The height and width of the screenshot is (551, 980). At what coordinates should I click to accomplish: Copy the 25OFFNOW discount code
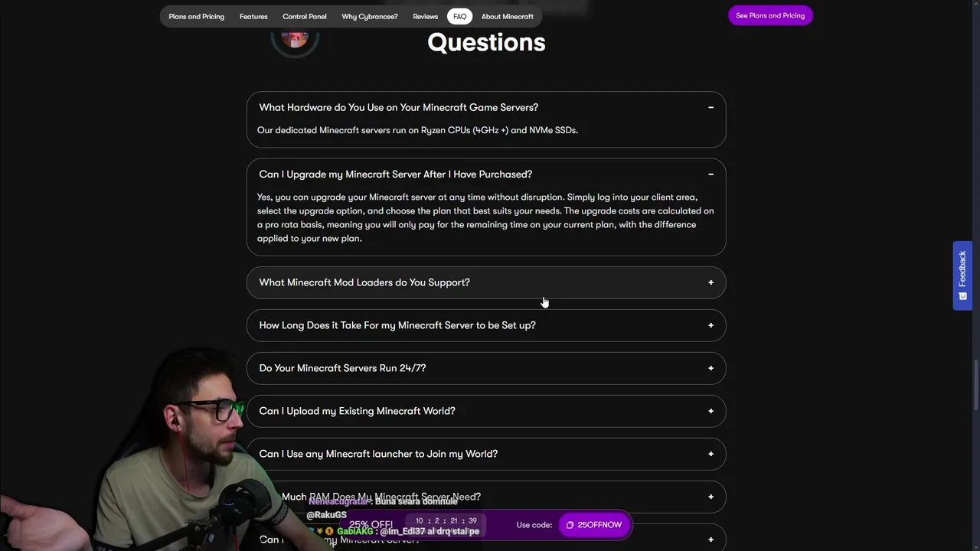(x=593, y=525)
